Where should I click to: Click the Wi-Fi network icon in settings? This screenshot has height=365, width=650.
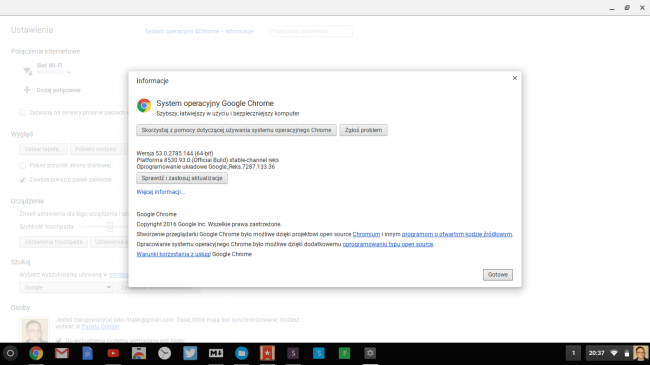click(x=27, y=71)
